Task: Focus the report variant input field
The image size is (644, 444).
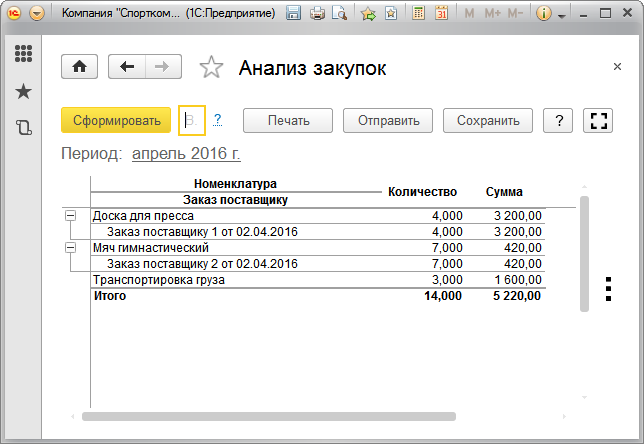Action: [x=192, y=120]
